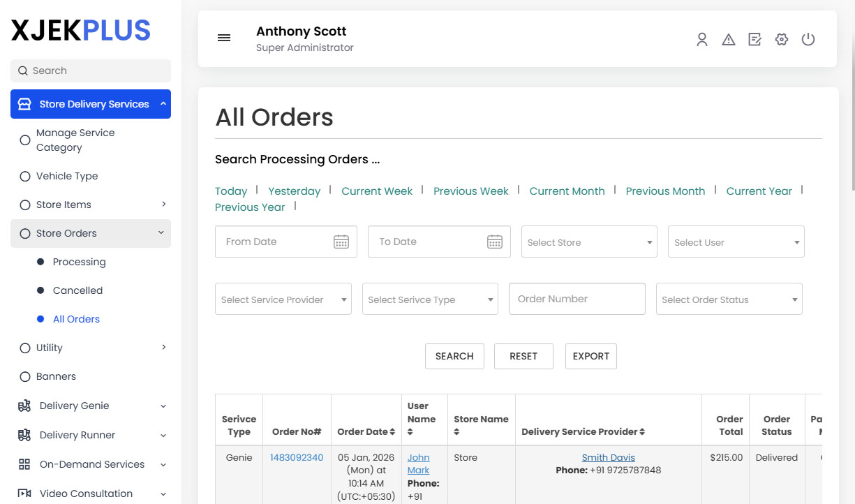The width and height of the screenshot is (855, 504).
Task: Select the Banners radio button
Action: click(26, 376)
